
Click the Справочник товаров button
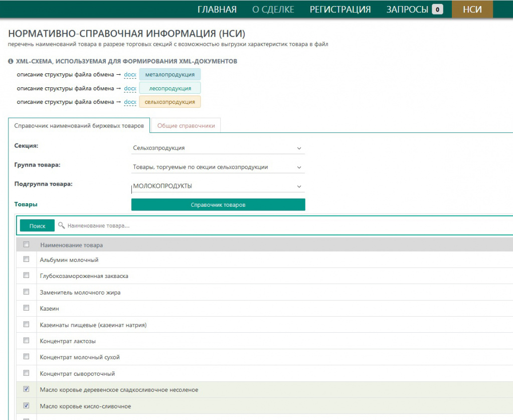[x=218, y=205]
